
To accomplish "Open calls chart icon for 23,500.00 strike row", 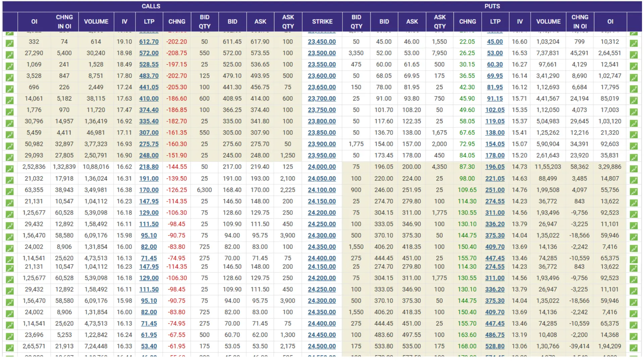I will 10,55.
